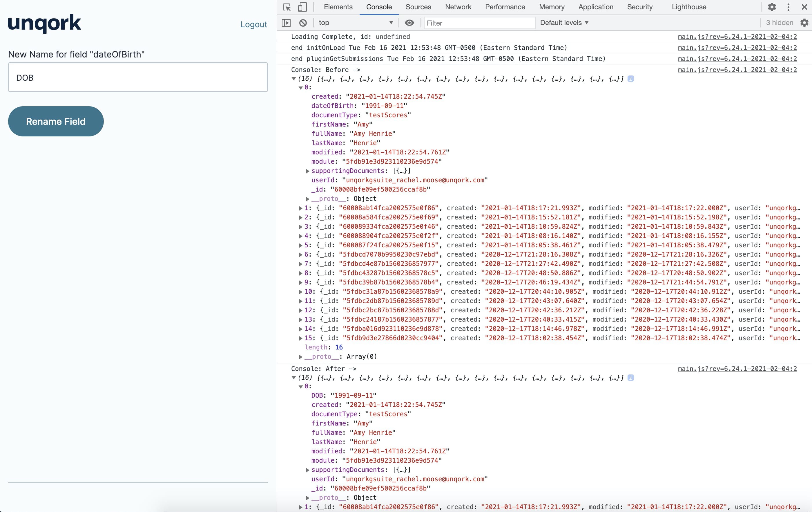Expand item 5 in the Before array
The width and height of the screenshot is (812, 512).
[x=300, y=245]
